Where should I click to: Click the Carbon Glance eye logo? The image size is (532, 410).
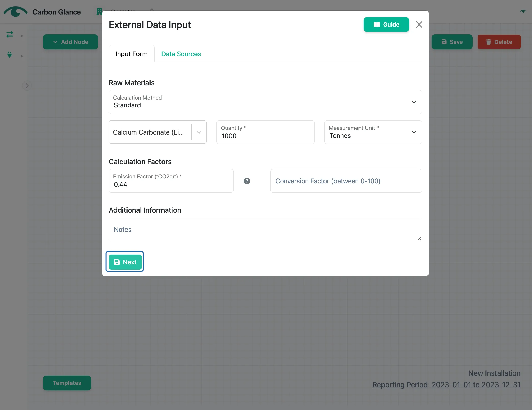click(x=15, y=12)
